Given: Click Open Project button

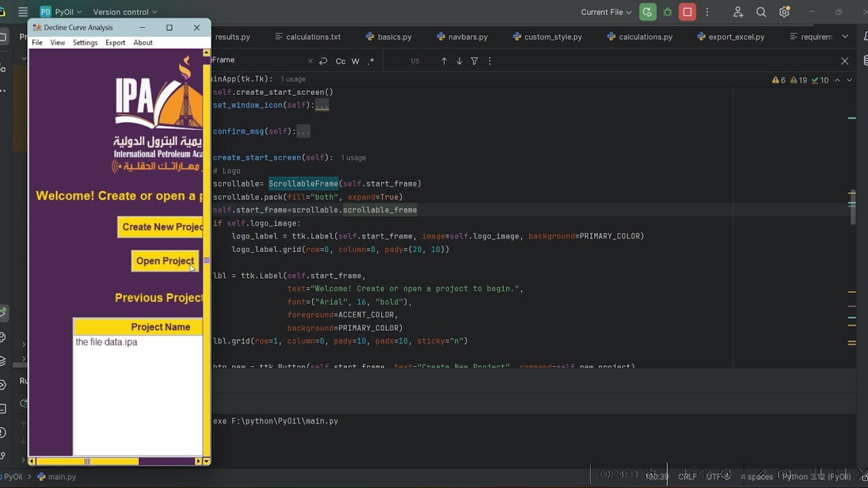Looking at the screenshot, I should click(165, 261).
